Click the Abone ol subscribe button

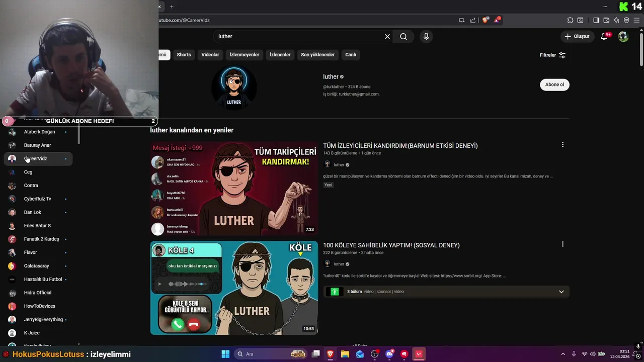pos(554,84)
